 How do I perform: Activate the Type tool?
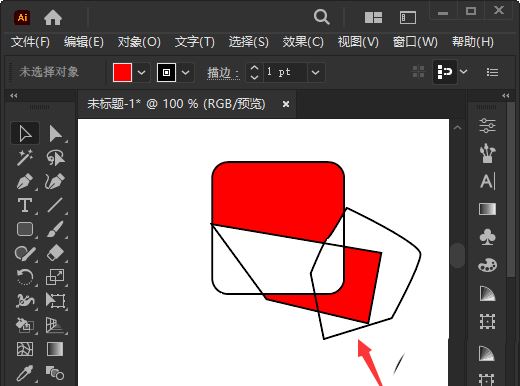(25, 205)
